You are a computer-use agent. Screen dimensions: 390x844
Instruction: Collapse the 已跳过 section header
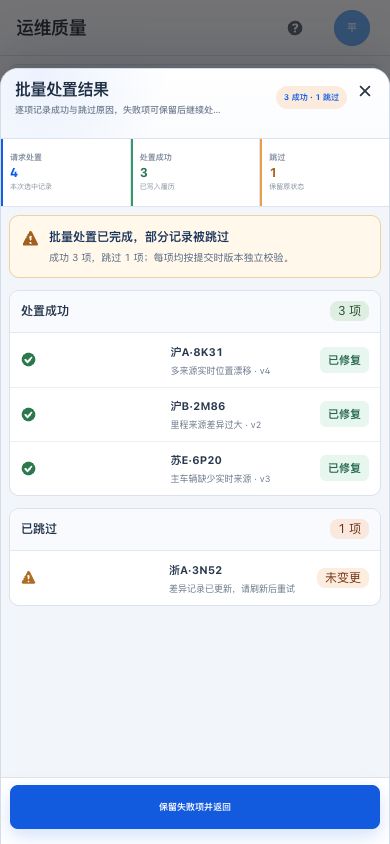195,529
